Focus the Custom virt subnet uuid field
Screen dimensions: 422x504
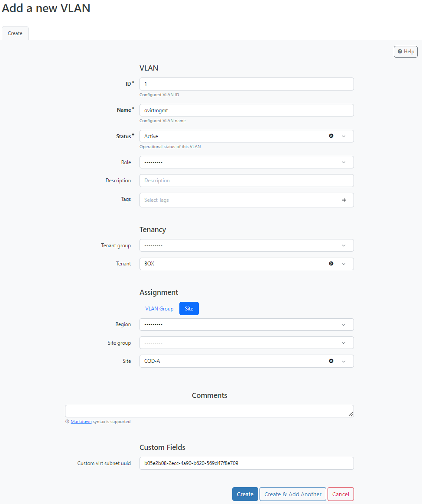click(x=247, y=463)
